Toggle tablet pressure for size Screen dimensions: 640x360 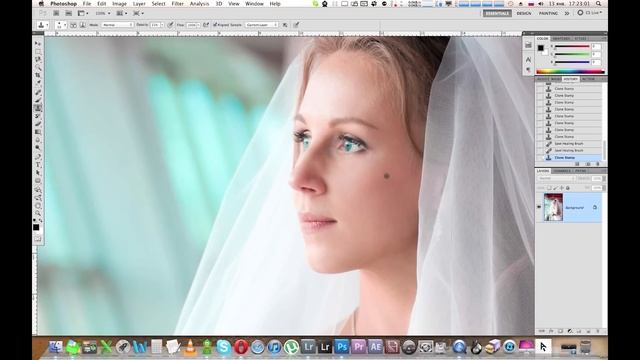pyautogui.click(x=296, y=25)
